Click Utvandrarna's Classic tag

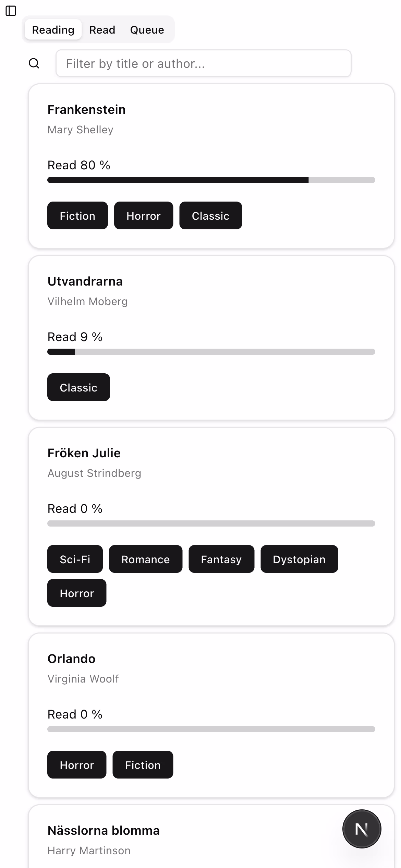[78, 387]
